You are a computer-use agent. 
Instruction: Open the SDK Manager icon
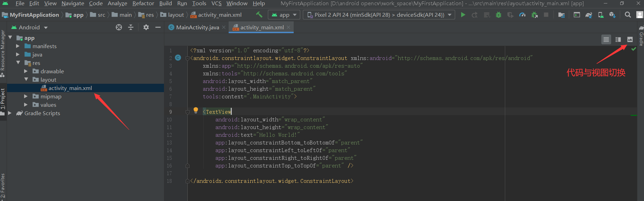[x=613, y=15]
